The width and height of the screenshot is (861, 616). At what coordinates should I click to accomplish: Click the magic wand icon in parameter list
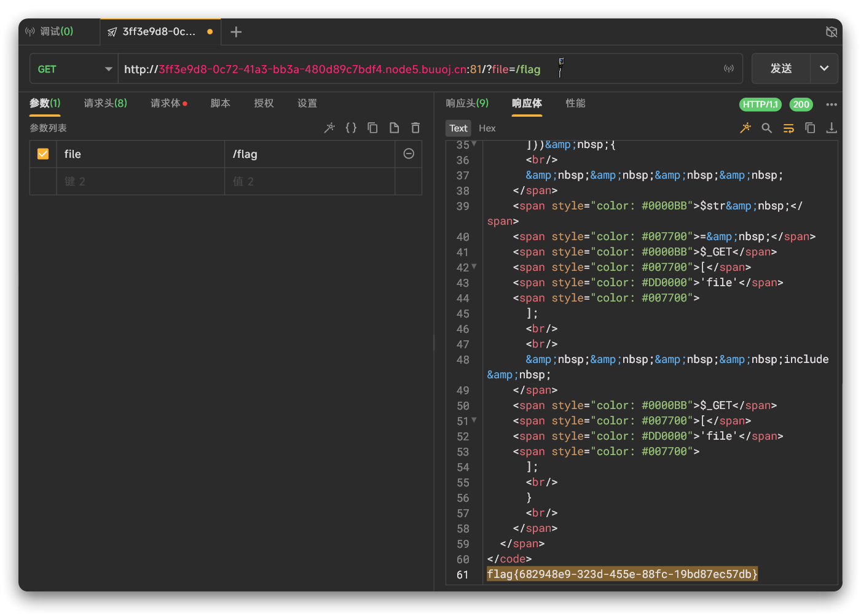pyautogui.click(x=329, y=128)
